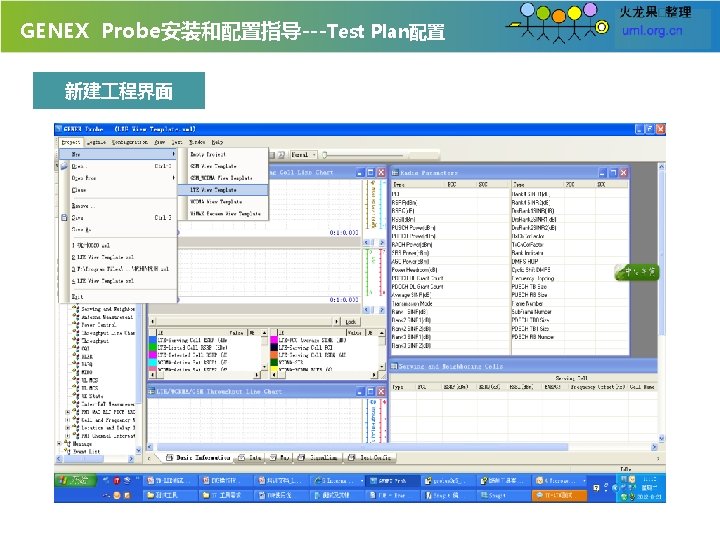Viewport: 720px width, 540px height.
Task: Click the workspace horizontal scrollbar
Action: click(x=362, y=447)
